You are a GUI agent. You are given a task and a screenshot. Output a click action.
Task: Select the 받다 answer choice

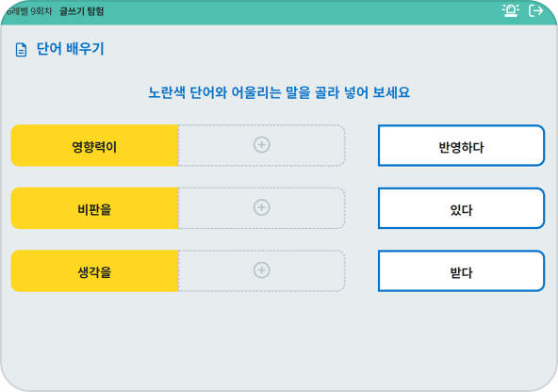tap(461, 270)
